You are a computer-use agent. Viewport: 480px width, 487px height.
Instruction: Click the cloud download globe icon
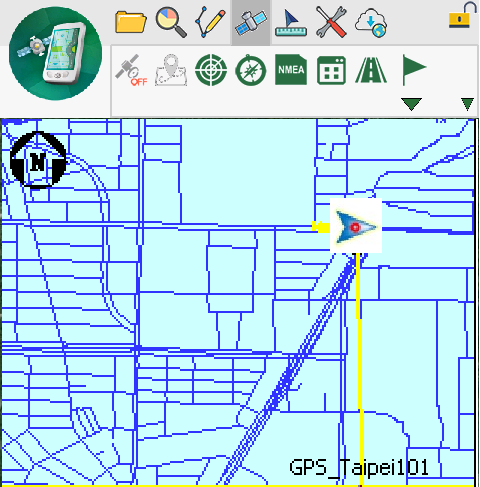click(x=371, y=23)
